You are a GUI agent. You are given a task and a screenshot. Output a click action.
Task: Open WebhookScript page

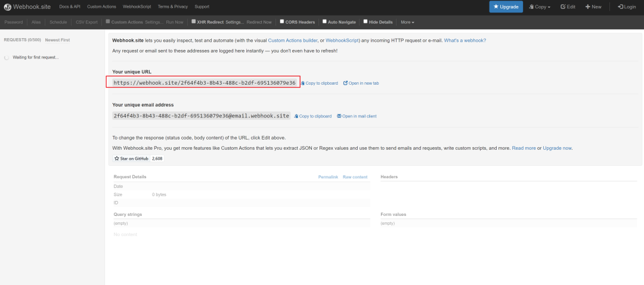[137, 7]
